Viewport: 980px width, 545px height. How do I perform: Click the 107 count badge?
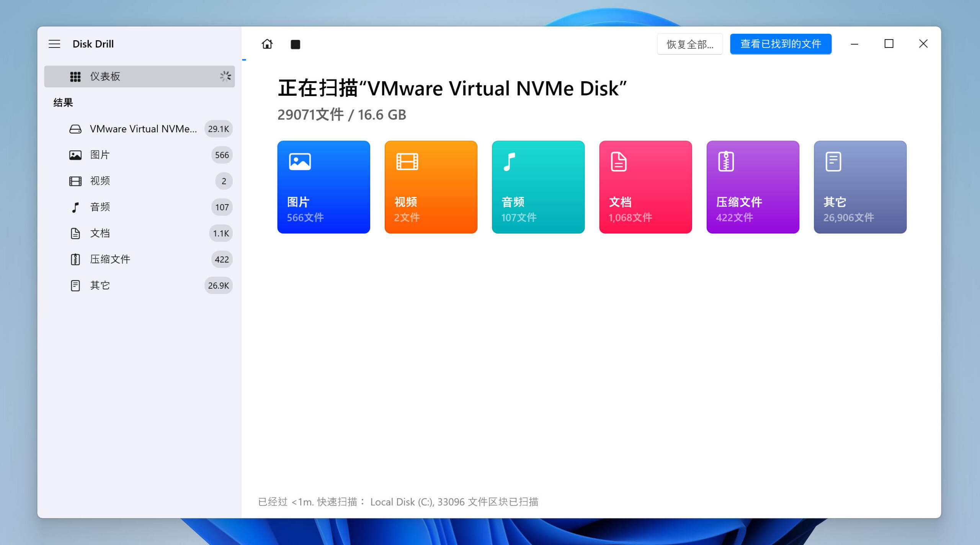[222, 207]
